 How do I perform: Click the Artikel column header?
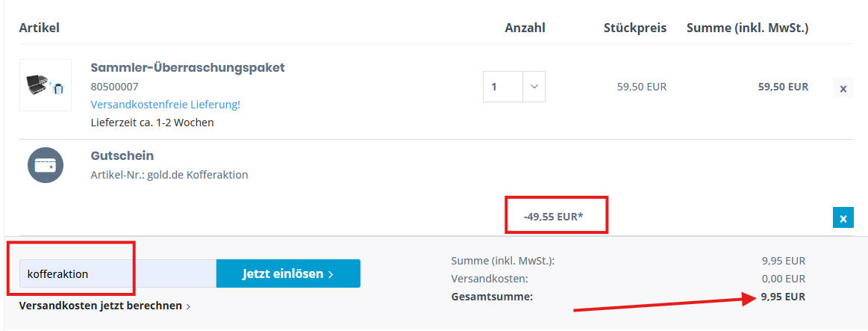(x=39, y=28)
